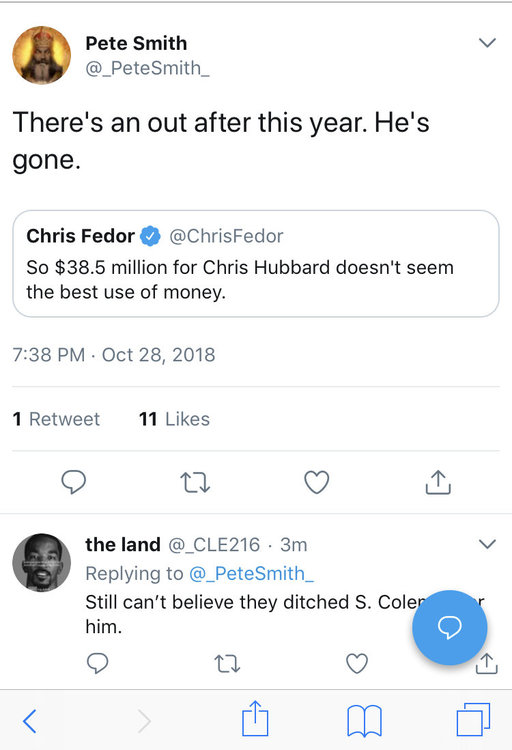The height and width of the screenshot is (750, 512).
Task: Share Pete Smith's main tweet
Action: (438, 482)
